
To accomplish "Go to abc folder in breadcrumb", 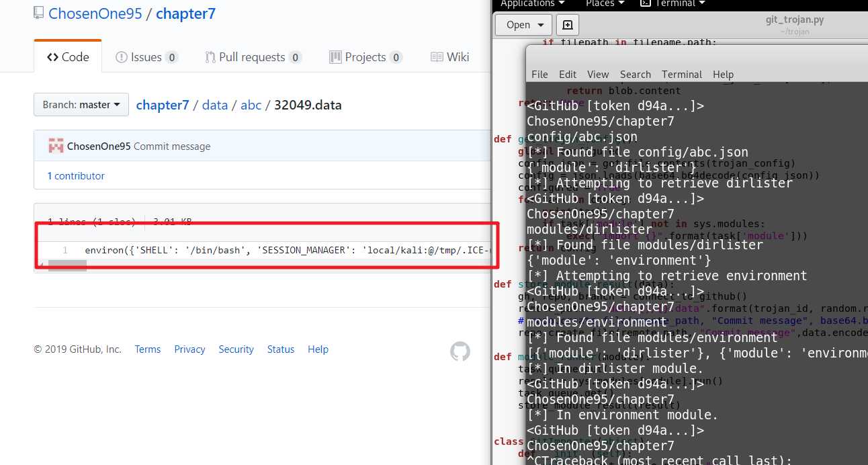I will (251, 105).
